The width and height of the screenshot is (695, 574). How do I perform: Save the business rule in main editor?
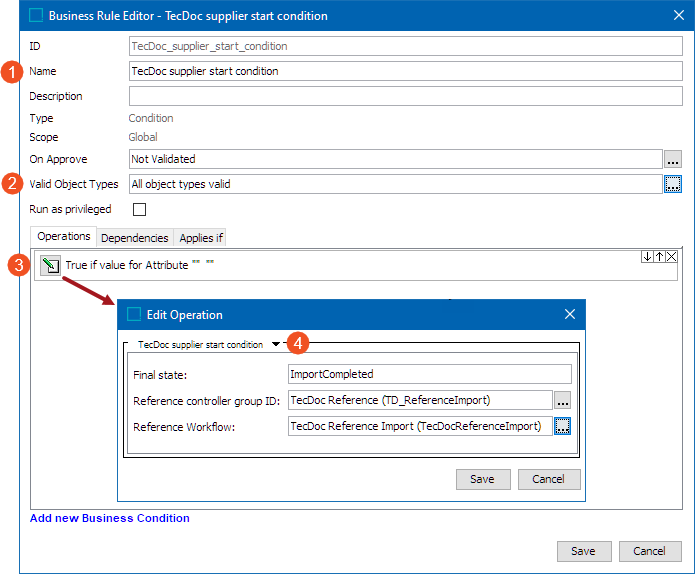tap(584, 551)
